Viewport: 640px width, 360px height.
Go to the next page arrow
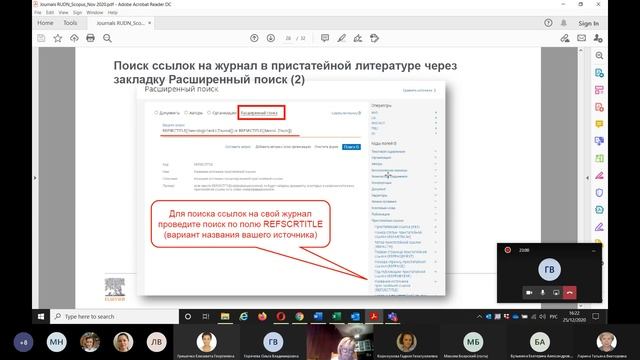[x=271, y=38]
